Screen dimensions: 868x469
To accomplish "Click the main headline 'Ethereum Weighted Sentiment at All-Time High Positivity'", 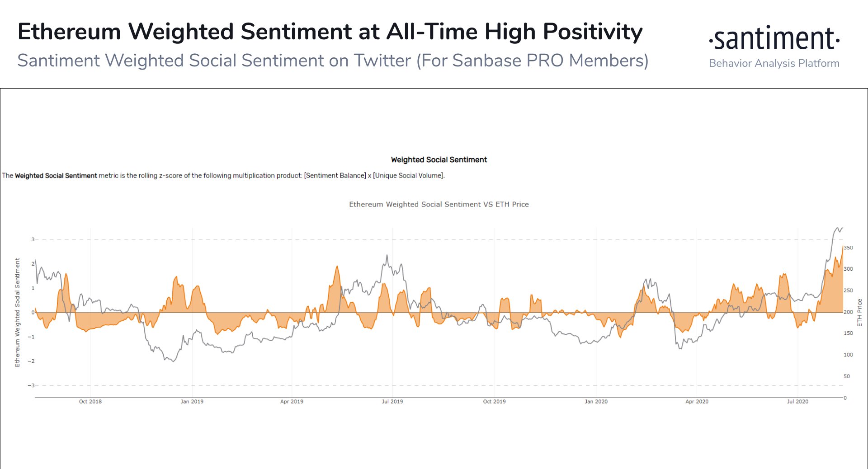I will click(x=330, y=32).
